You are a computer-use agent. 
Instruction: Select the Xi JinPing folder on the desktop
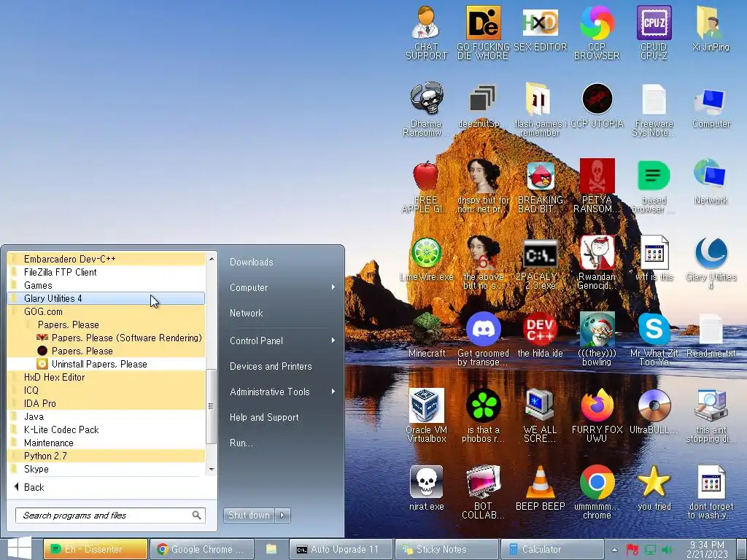point(711,28)
